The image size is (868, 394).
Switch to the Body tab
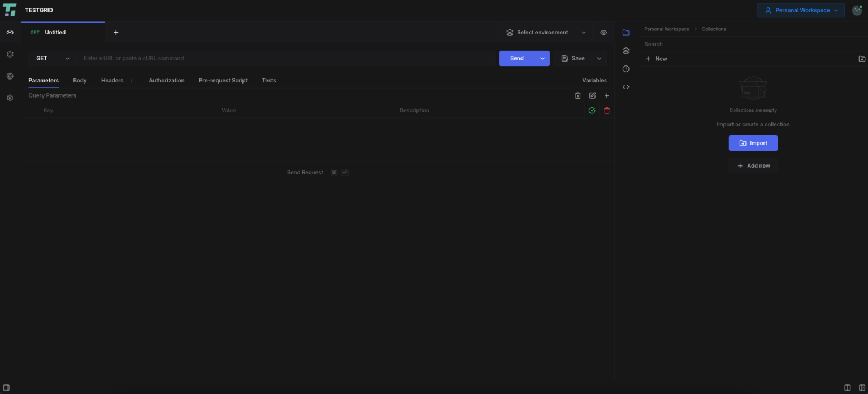[x=80, y=81]
